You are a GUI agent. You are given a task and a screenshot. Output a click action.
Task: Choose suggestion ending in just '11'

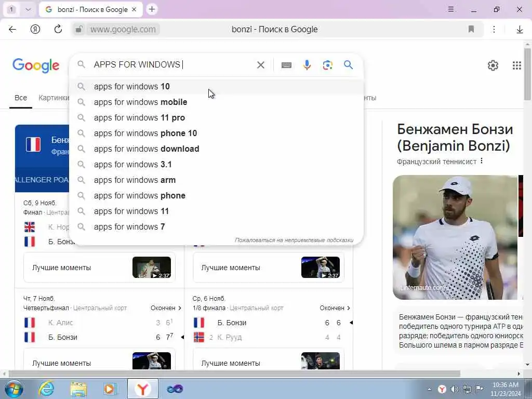(216, 211)
